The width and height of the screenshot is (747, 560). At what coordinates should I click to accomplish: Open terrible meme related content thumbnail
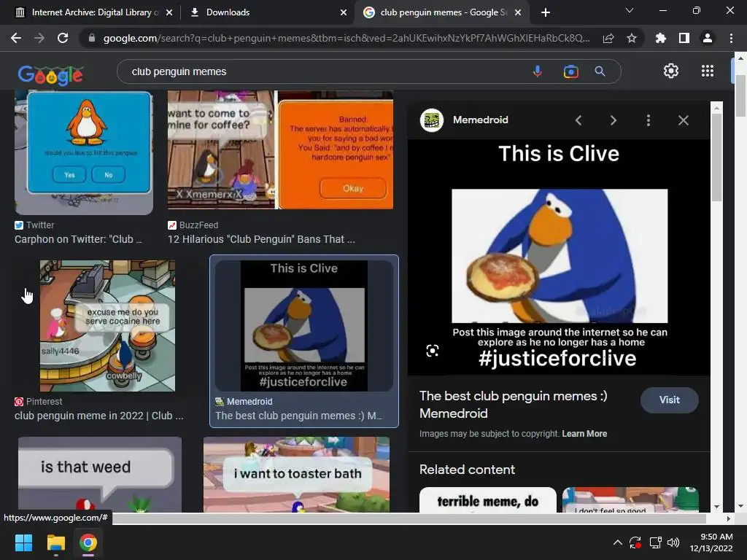coord(488,499)
